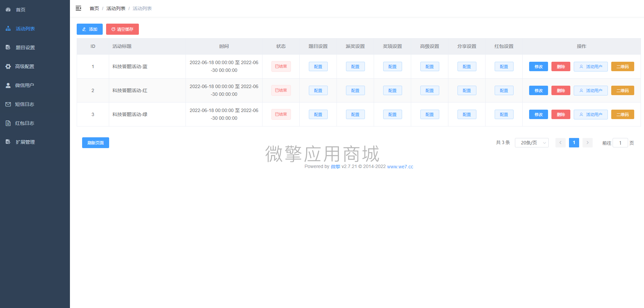Open 活动用户 for 科技答题活动-绿
Viewport: 644px width, 308px height.
[x=591, y=114]
